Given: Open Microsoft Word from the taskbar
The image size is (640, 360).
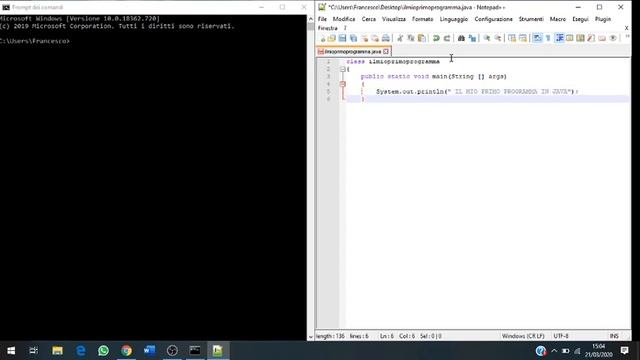Looking at the screenshot, I should coord(149,351).
